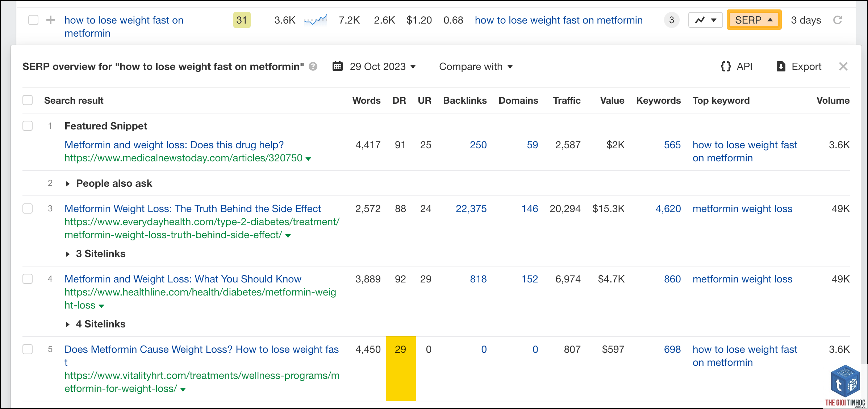This screenshot has width=868, height=409.
Task: Open the healthline URL dropdown arrow
Action: [101, 306]
